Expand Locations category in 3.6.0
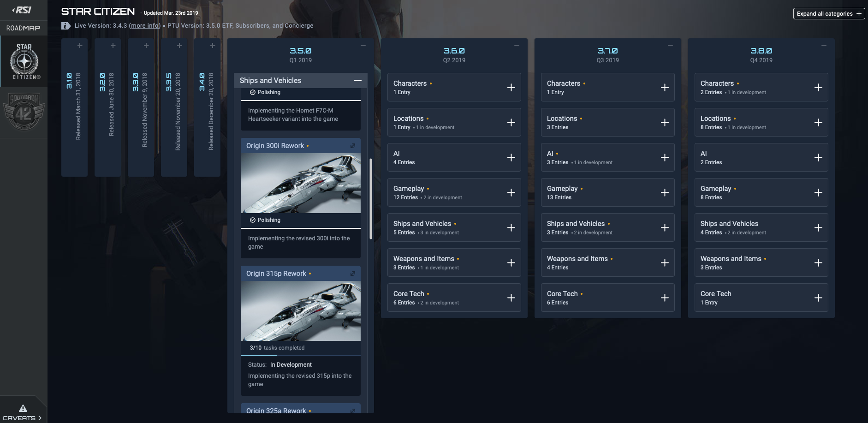This screenshot has width=868, height=423. [x=511, y=123]
